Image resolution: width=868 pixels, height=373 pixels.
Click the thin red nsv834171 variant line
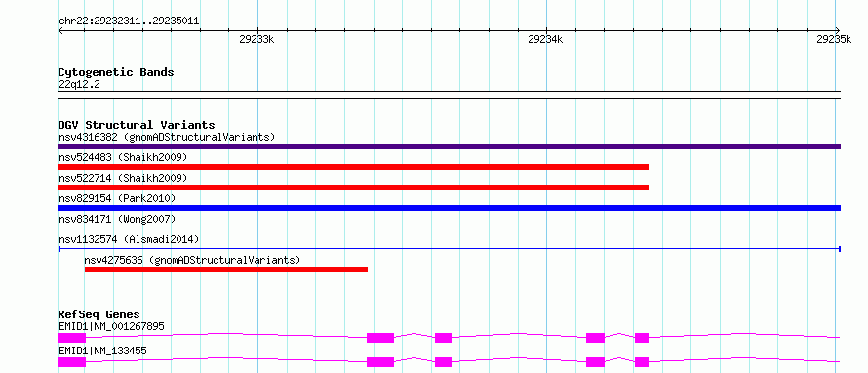(x=449, y=228)
